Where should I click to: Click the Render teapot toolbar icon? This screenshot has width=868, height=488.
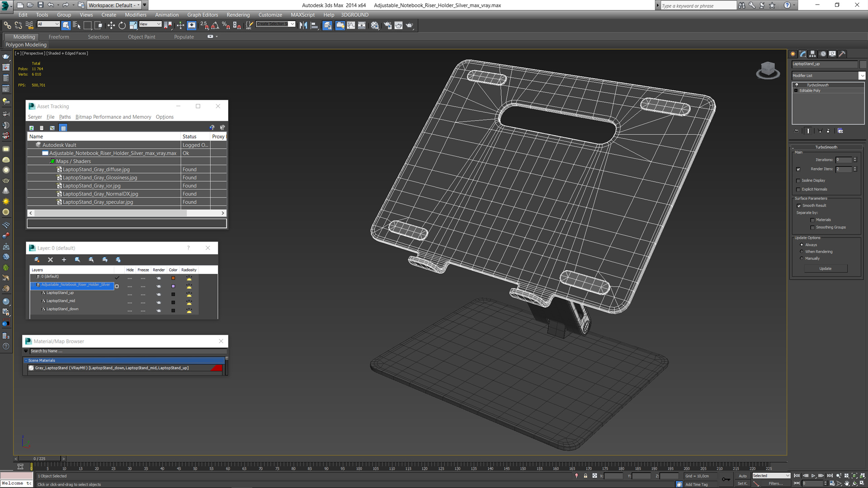coord(409,26)
